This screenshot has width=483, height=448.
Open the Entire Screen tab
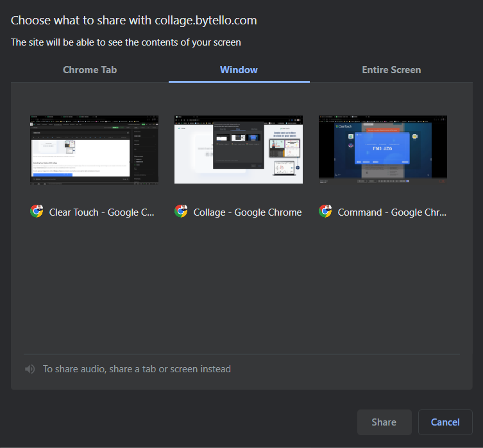(x=391, y=70)
